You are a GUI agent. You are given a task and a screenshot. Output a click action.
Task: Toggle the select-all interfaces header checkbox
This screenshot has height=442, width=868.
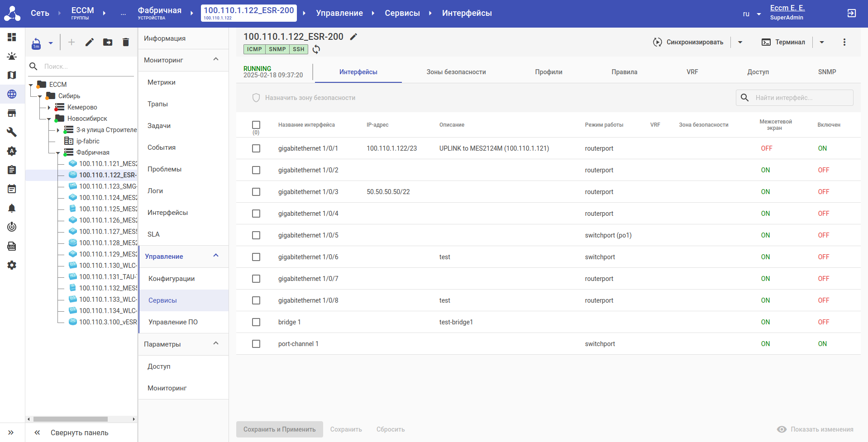point(256,125)
